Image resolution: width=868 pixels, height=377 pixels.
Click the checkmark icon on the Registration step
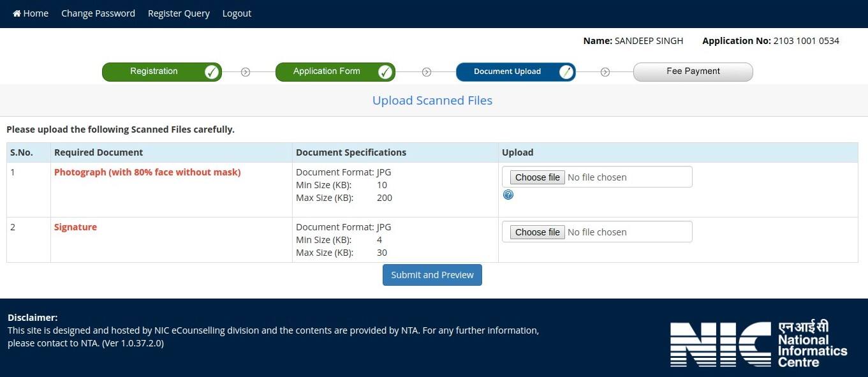[212, 72]
